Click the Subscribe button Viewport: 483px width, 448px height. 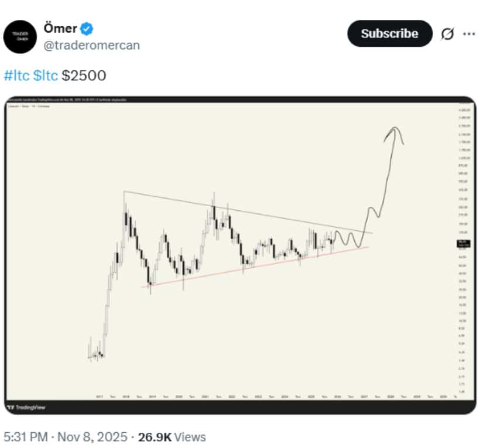tap(389, 34)
